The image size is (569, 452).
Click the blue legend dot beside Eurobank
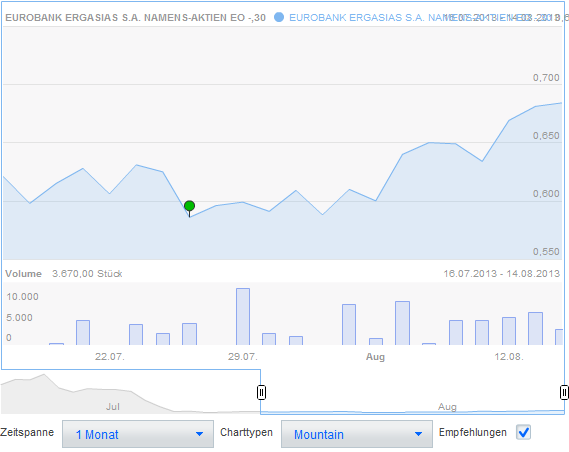(x=279, y=17)
